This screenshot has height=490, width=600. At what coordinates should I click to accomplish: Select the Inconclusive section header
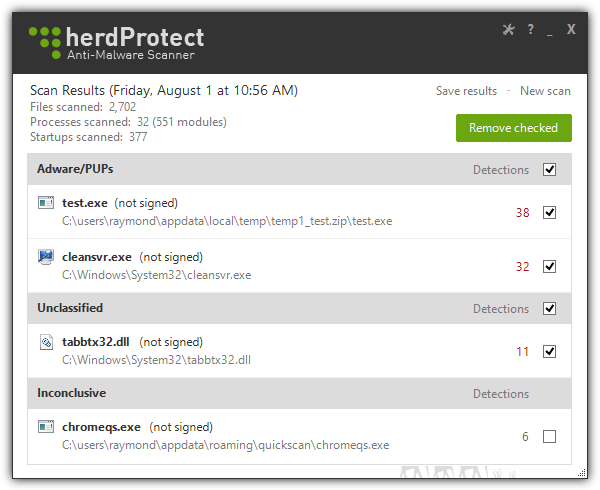tap(299, 393)
